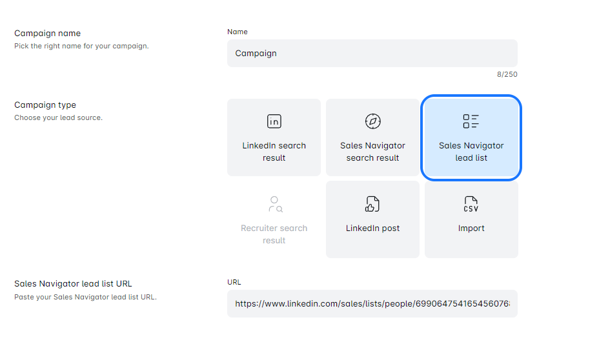Click the thumbs-up LinkedIn post icon

[372, 205]
